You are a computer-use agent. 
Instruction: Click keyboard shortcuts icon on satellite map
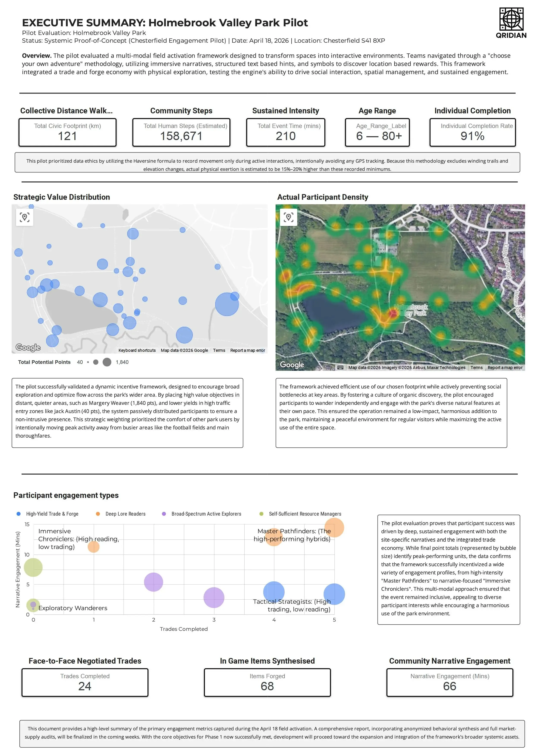click(x=340, y=368)
